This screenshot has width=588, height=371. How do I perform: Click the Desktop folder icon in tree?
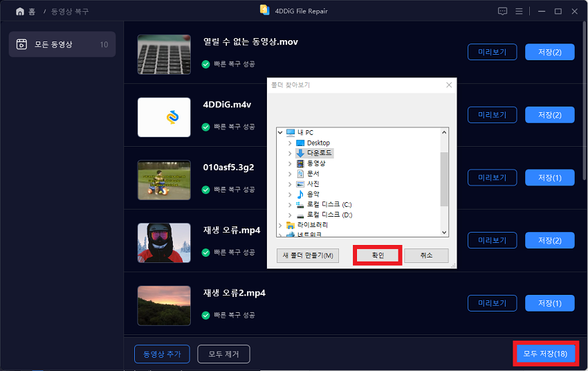(300, 143)
